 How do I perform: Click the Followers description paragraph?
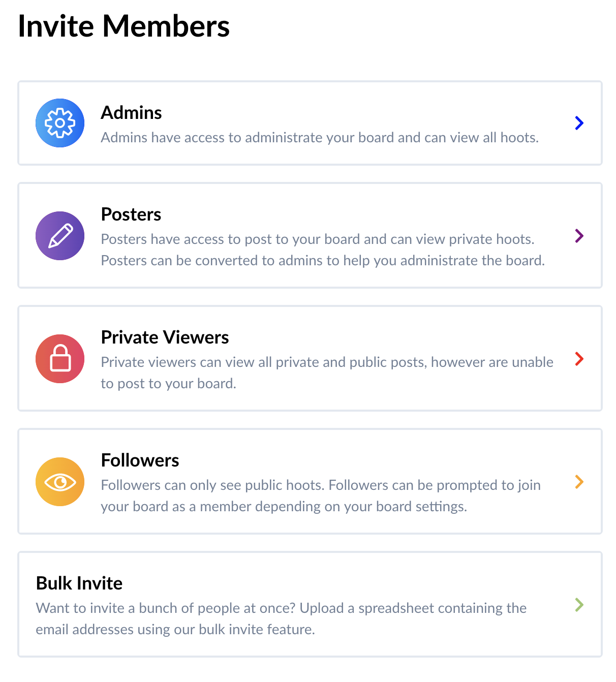click(x=320, y=495)
